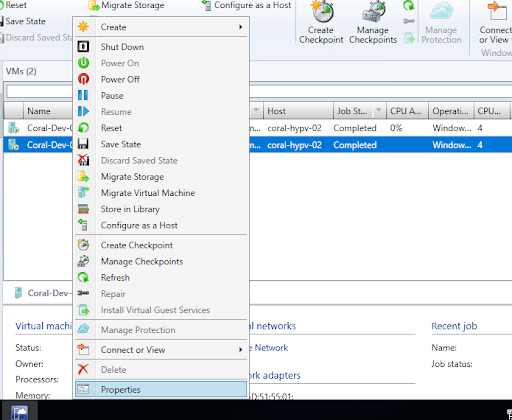Click the Properties icon in context menu
The image size is (512, 420).
pyautogui.click(x=83, y=389)
